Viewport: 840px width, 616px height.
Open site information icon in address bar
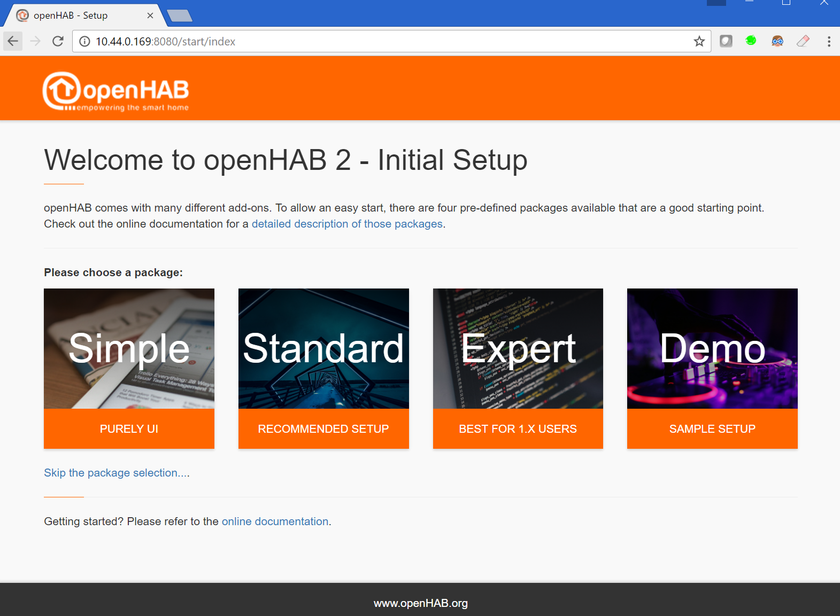84,42
